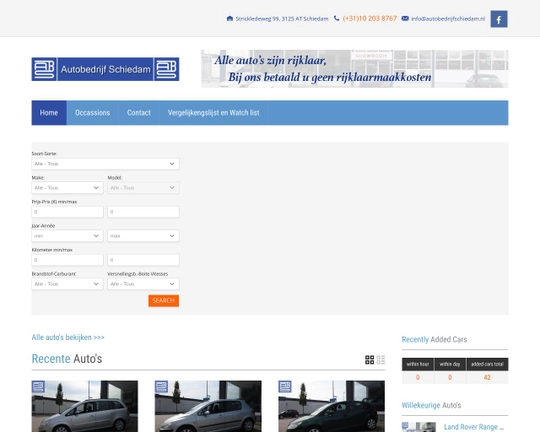This screenshot has width=540, height=432.
Task: Follow the Alle auto's bekijken link
Action: [x=68, y=337]
